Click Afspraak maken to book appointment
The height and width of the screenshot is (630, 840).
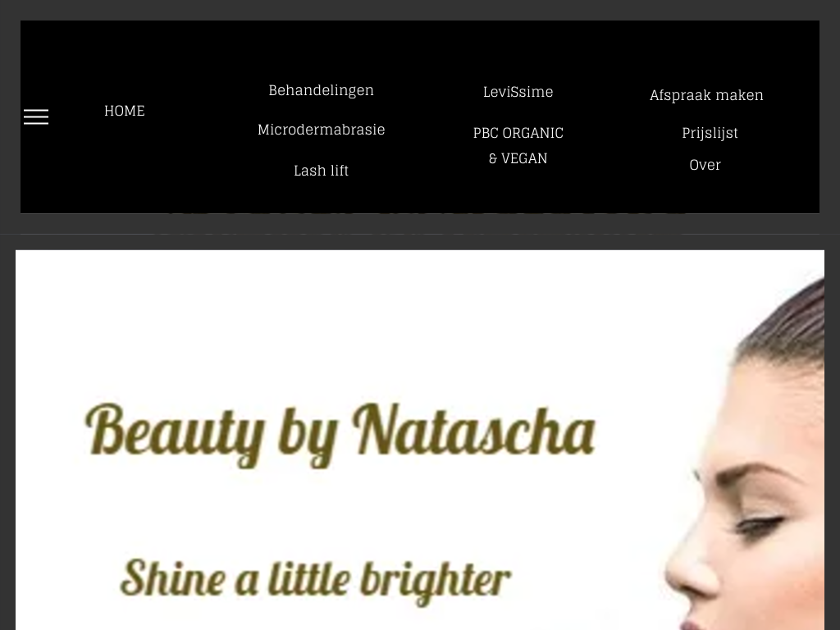coord(706,95)
